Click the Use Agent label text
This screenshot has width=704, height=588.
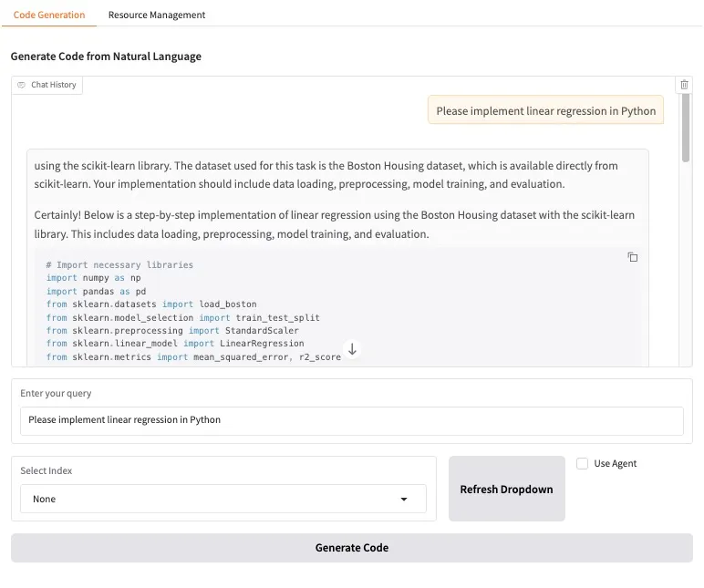point(615,463)
